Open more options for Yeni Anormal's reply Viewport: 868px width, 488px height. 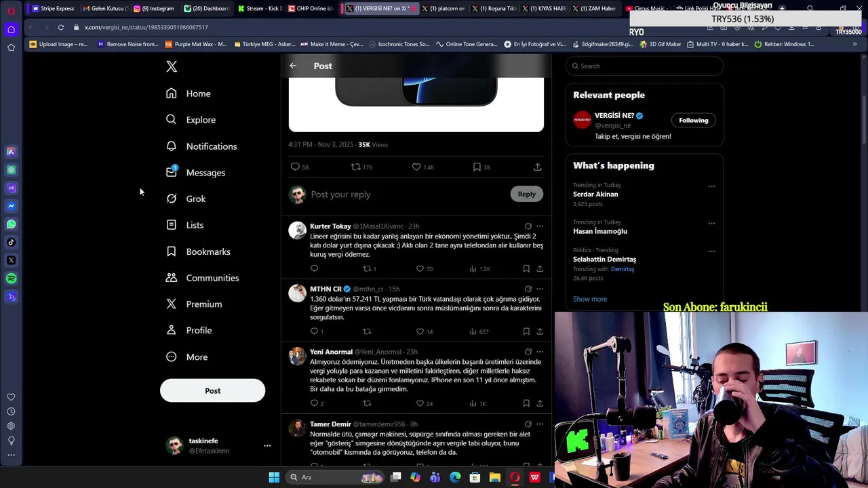point(540,352)
